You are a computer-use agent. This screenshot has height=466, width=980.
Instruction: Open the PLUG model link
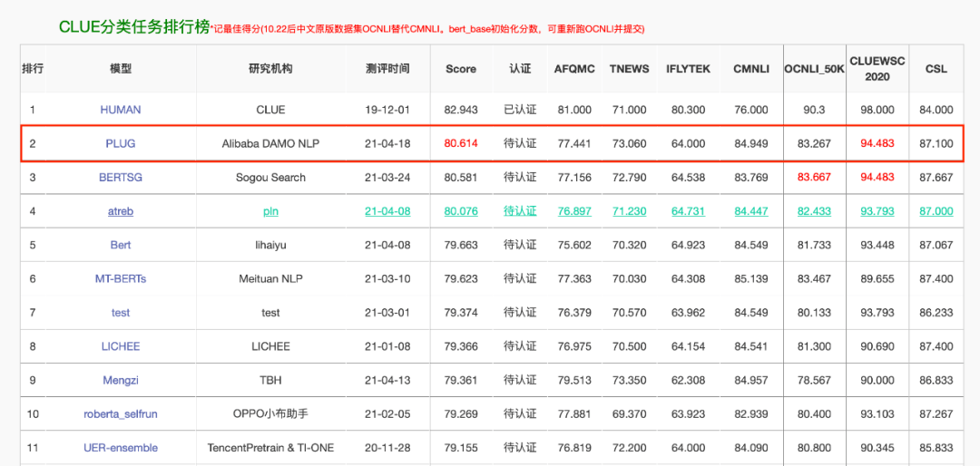pyautogui.click(x=121, y=143)
